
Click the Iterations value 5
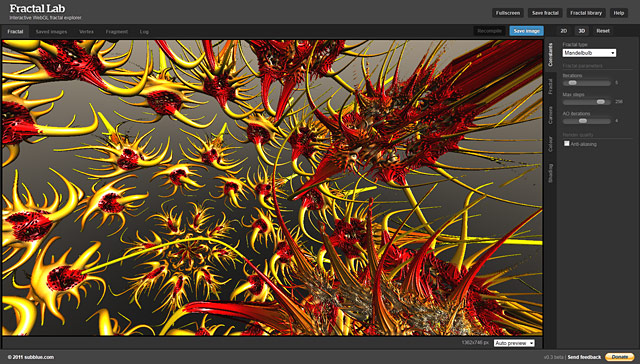[616, 83]
